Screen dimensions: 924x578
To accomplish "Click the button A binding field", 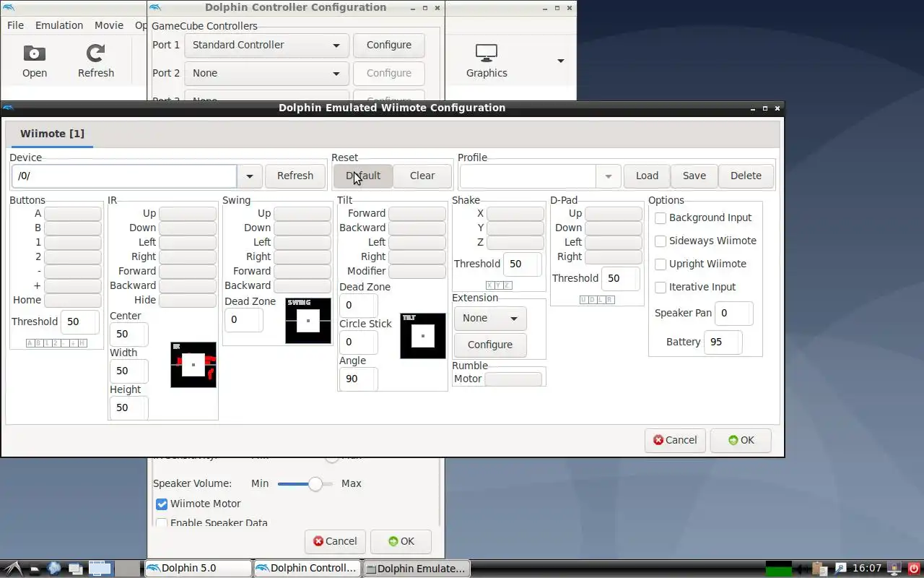I will (73, 213).
